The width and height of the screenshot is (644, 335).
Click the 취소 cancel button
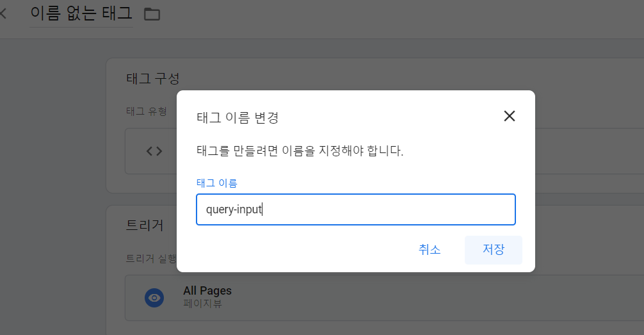[x=429, y=250]
